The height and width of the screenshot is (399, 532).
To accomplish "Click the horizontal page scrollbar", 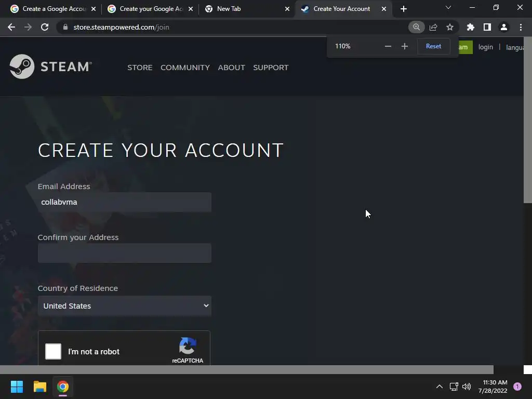I will coord(247,369).
